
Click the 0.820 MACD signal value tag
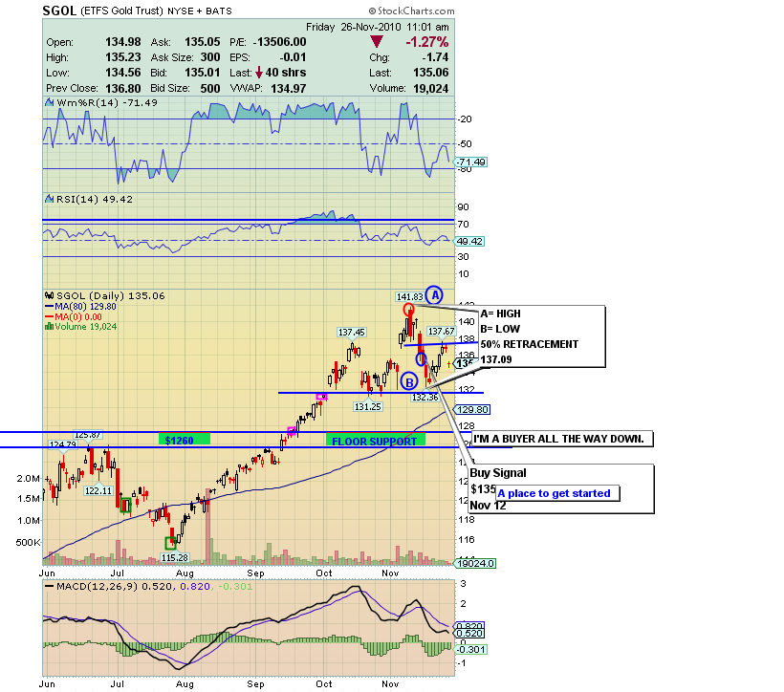[x=469, y=626]
